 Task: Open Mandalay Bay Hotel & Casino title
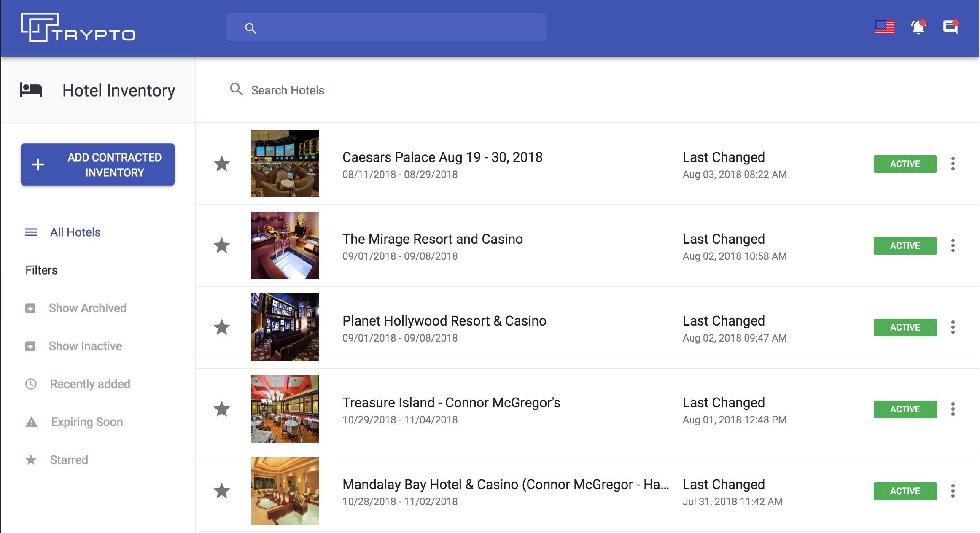506,484
